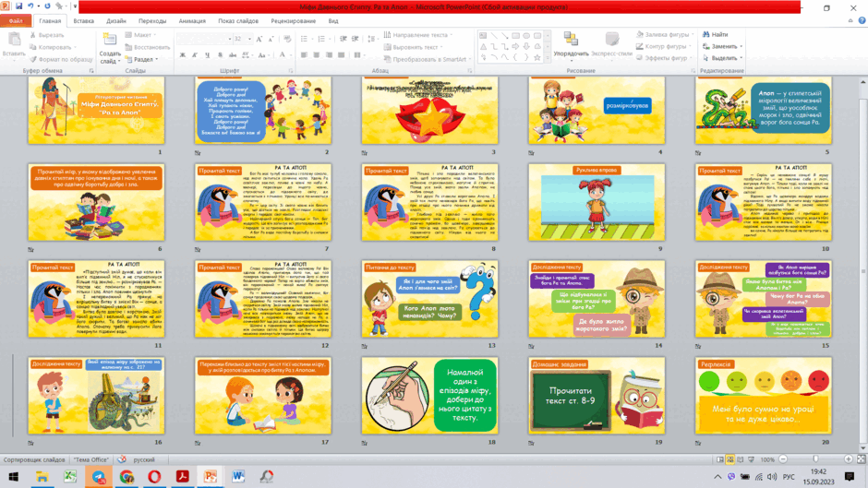
Task: Select the triangle shape in shapes gallery
Action: pyautogui.click(x=483, y=46)
